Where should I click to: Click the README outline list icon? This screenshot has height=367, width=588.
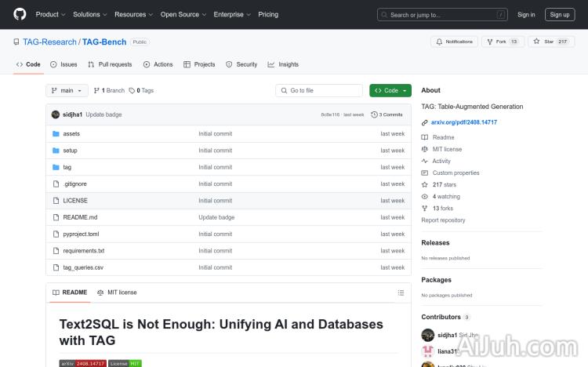tap(401, 293)
